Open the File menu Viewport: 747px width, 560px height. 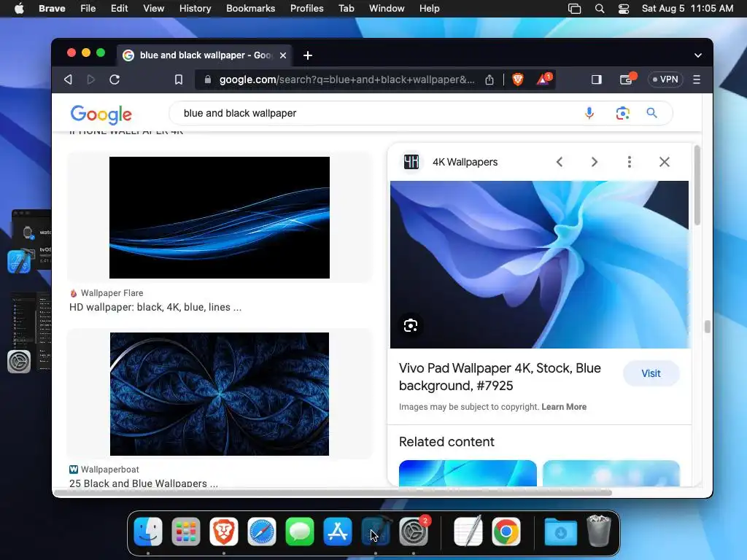tap(88, 9)
